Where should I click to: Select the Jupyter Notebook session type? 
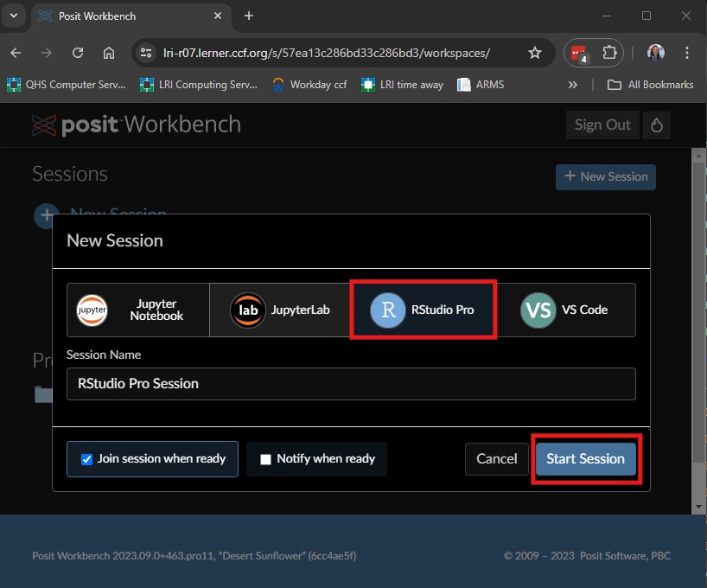point(138,310)
